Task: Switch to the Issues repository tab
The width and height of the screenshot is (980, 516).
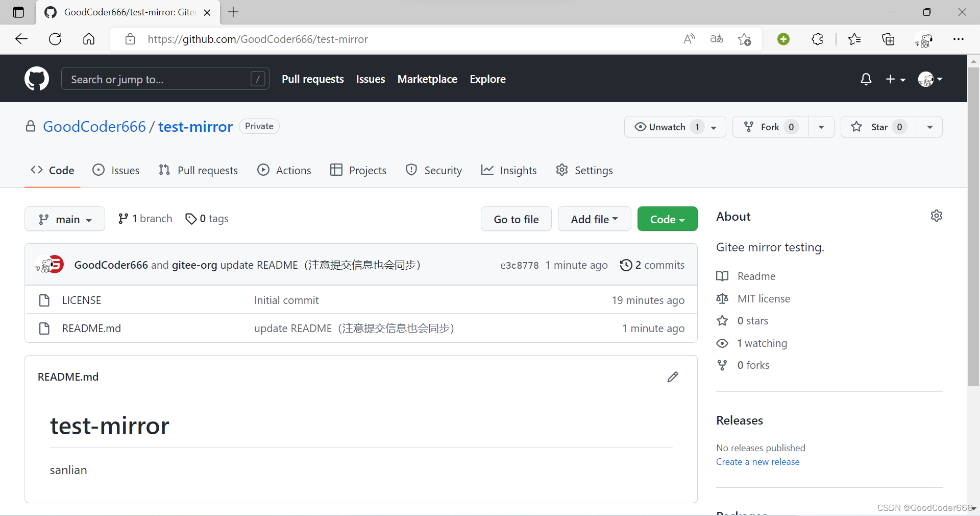Action: (116, 170)
